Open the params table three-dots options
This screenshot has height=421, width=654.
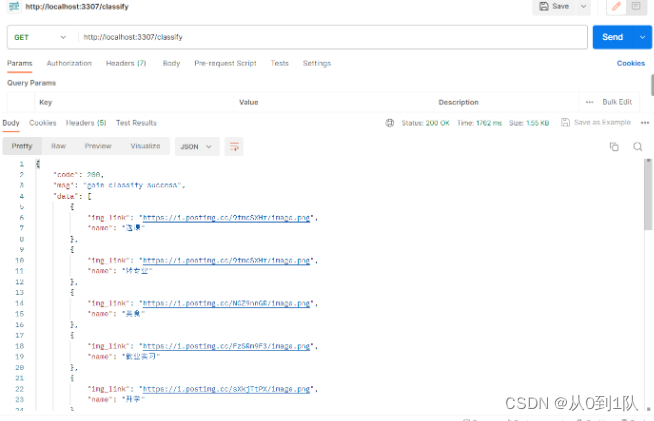(x=589, y=102)
